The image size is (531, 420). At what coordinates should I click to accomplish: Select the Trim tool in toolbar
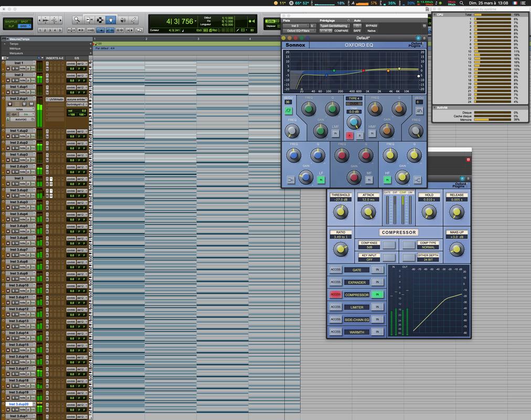89,20
